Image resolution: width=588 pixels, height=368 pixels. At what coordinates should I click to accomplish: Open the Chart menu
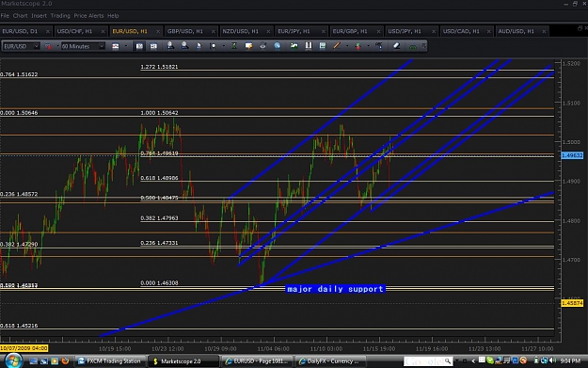pos(21,16)
